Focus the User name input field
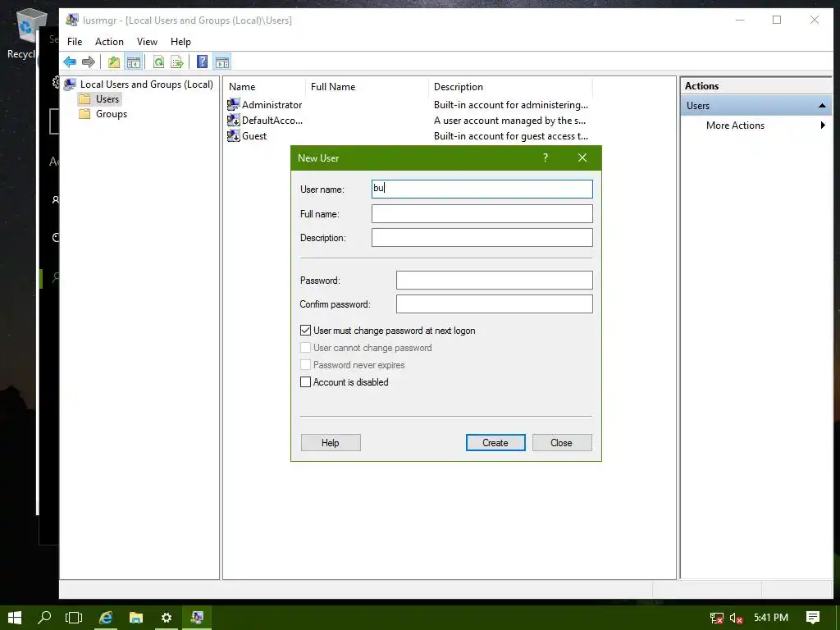Screen dimensions: 840x630 tap(482, 189)
